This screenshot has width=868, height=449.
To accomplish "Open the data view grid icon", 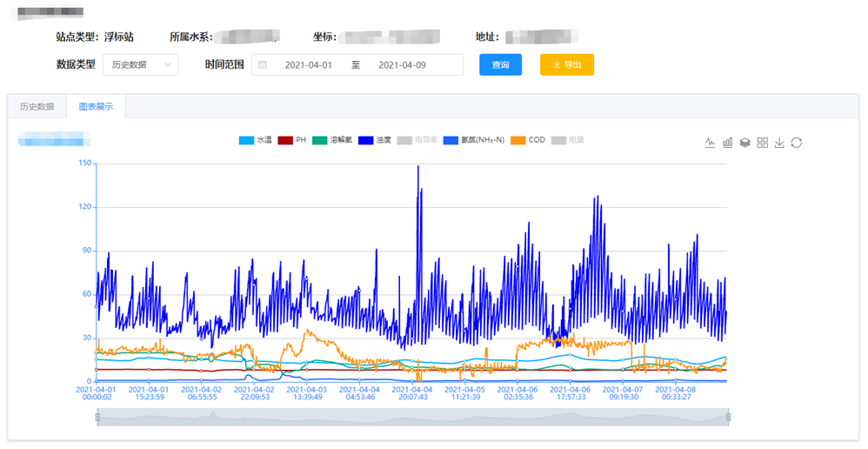I will click(762, 143).
